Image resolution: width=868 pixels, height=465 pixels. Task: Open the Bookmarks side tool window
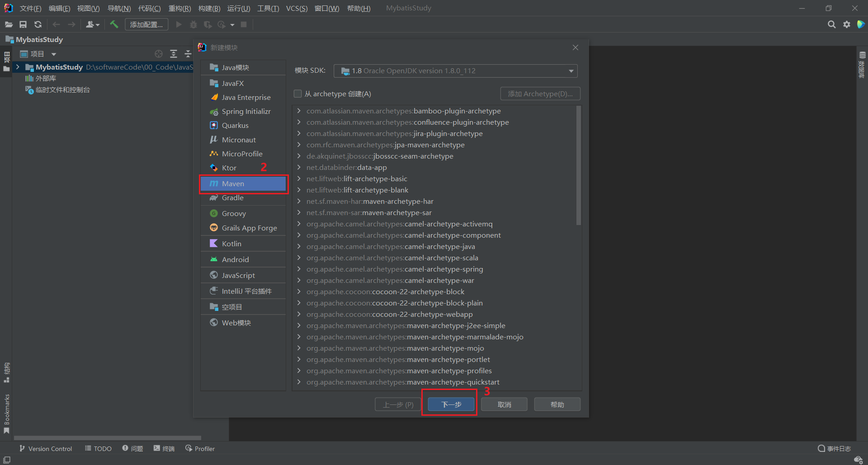[7, 413]
